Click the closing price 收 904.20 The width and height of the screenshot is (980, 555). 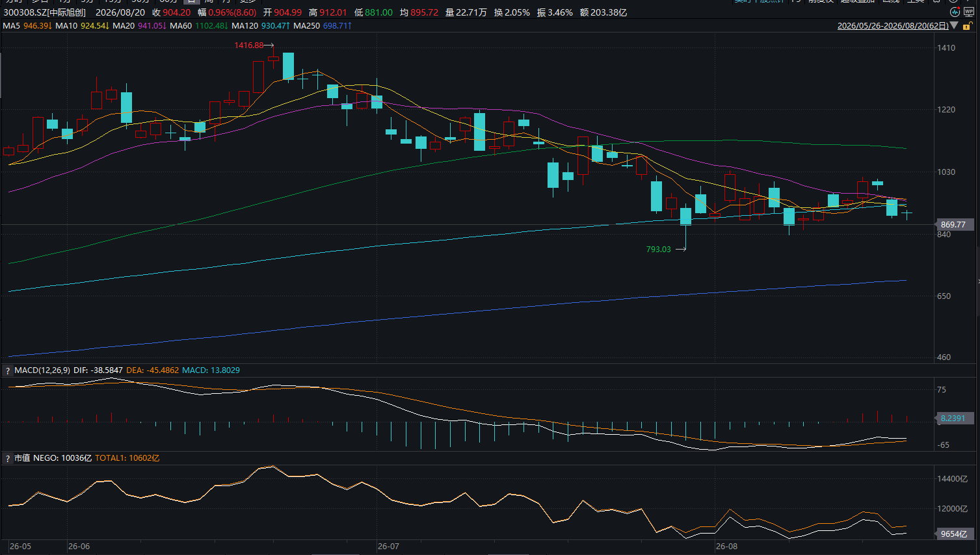tap(172, 12)
